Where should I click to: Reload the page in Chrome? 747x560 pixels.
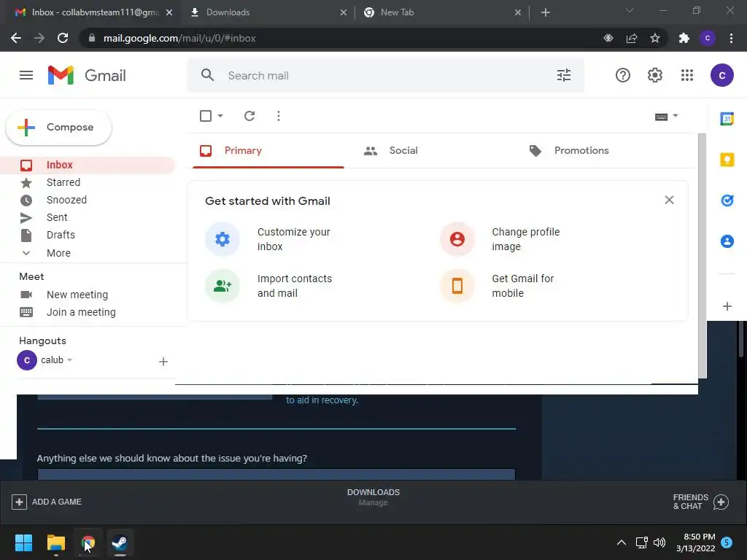[63, 38]
